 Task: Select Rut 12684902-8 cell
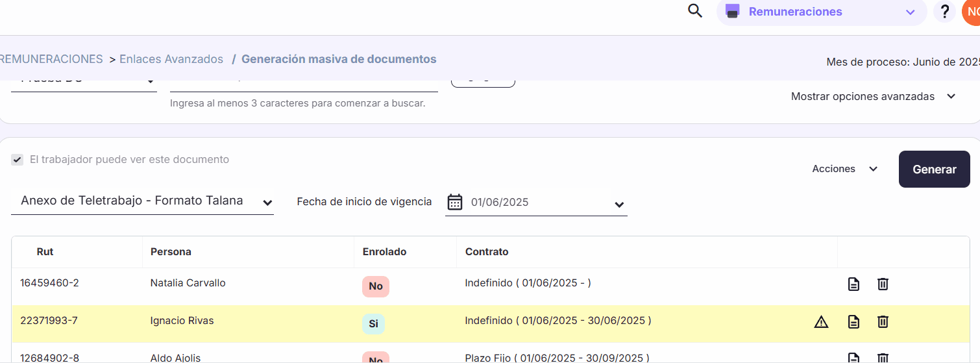tap(49, 358)
